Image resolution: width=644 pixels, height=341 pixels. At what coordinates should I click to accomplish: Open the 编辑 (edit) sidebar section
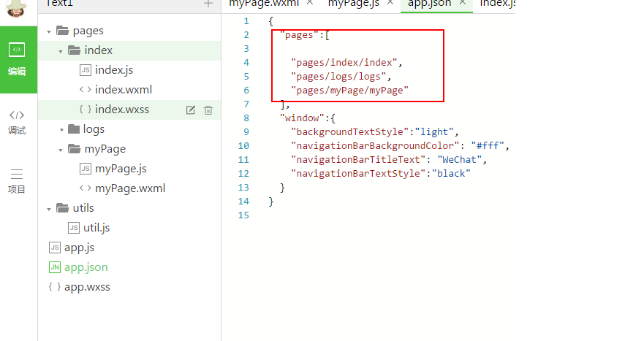(18, 60)
